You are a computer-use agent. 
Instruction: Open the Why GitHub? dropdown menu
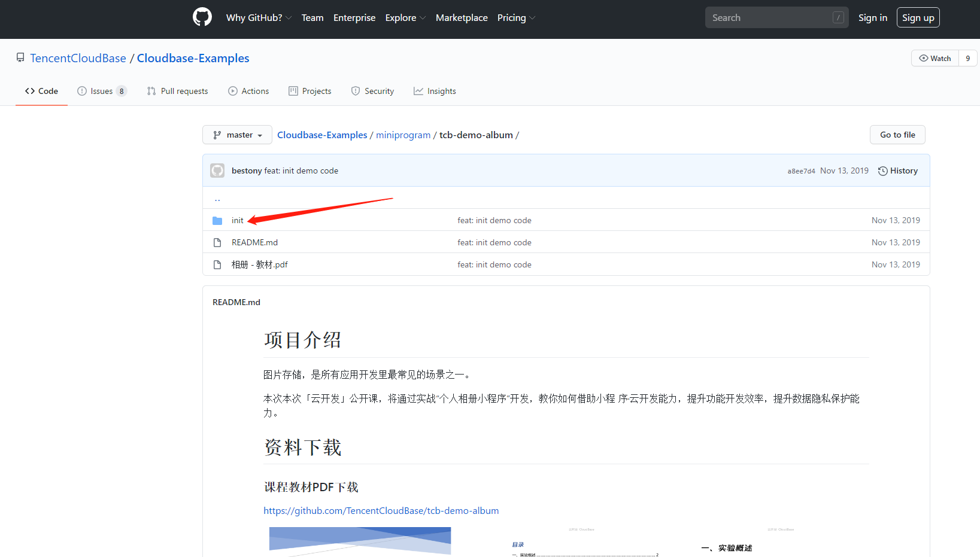point(259,18)
